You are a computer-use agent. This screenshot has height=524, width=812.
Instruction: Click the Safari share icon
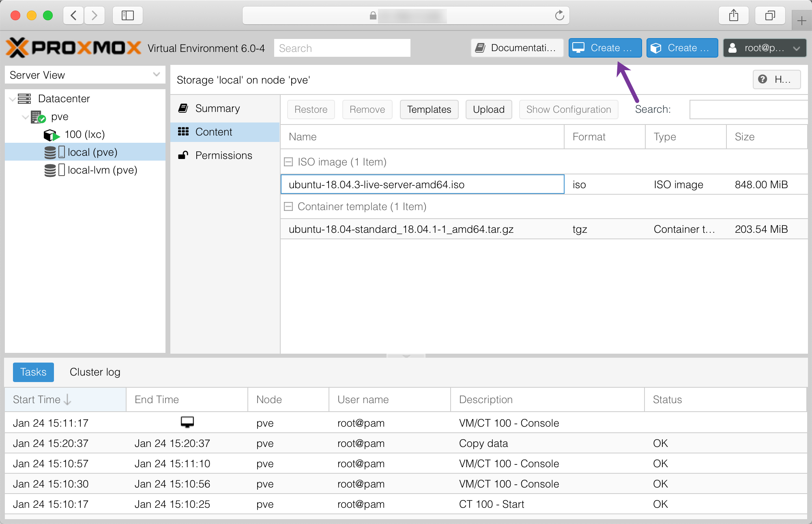pyautogui.click(x=733, y=16)
